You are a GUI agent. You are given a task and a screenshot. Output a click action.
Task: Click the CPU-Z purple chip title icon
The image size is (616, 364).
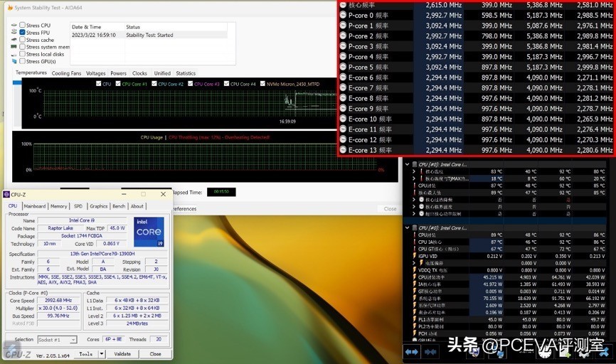point(6,194)
